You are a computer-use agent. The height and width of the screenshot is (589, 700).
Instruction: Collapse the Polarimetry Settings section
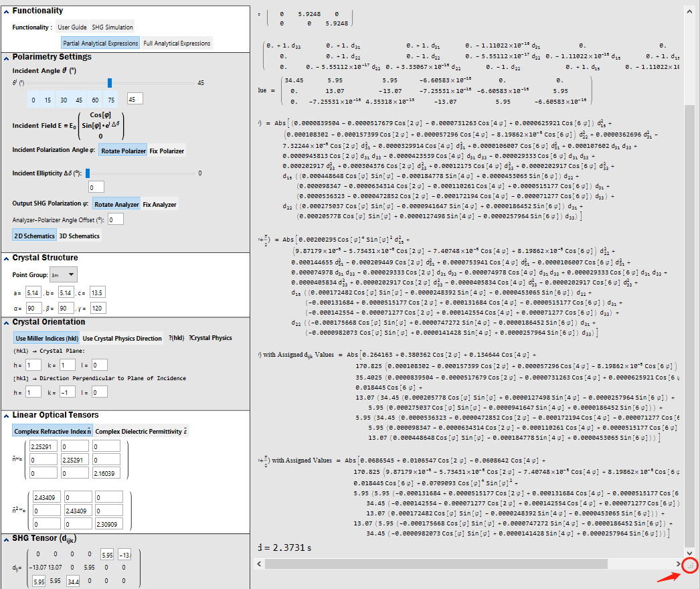click(6, 58)
